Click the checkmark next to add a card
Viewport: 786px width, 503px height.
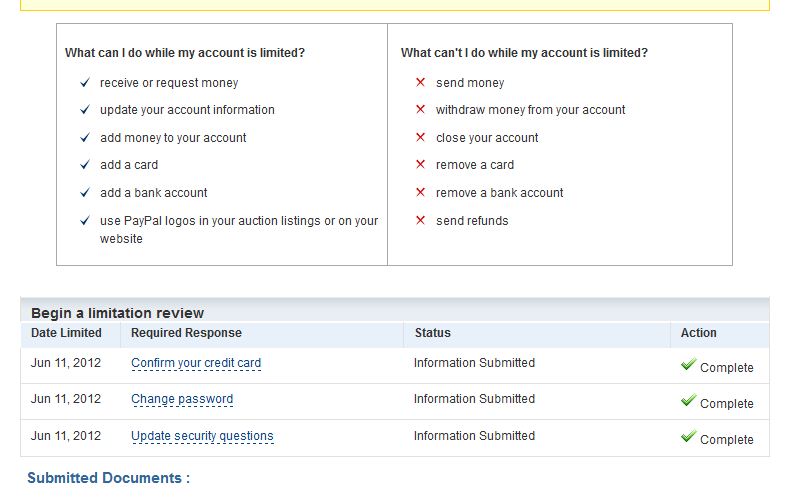pyautogui.click(x=85, y=164)
